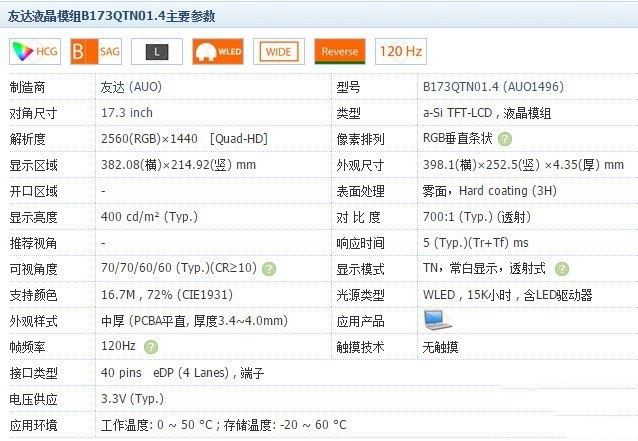
Task: Open help icon beside 70/70/60/60 viewing angle
Action: [269, 269]
